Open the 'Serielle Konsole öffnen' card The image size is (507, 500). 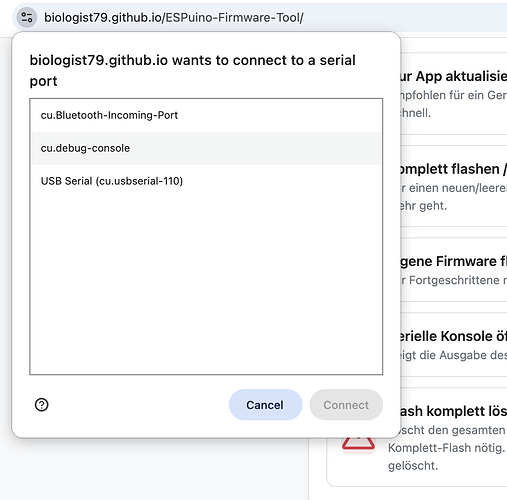[453, 345]
